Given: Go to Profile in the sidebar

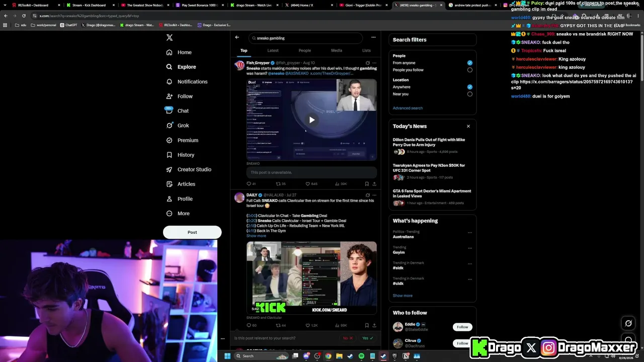Looking at the screenshot, I should tap(180, 199).
